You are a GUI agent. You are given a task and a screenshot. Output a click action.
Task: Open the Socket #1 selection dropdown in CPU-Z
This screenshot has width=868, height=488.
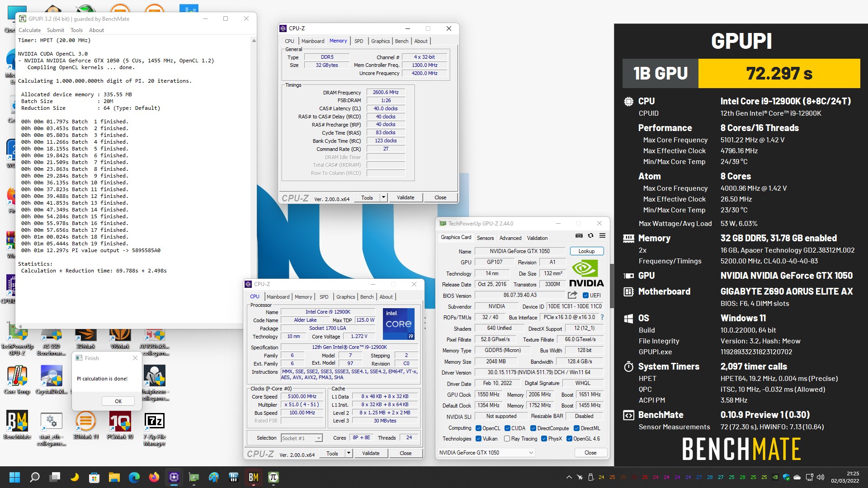pos(302,438)
